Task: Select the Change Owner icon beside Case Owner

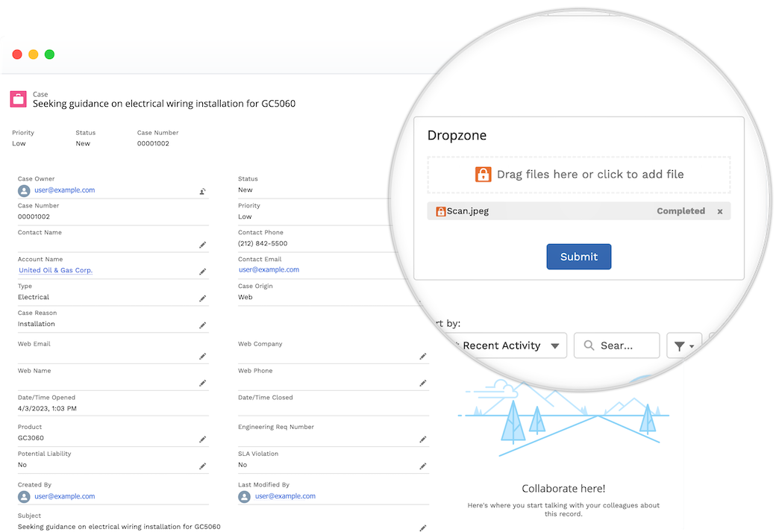Action: 201,190
